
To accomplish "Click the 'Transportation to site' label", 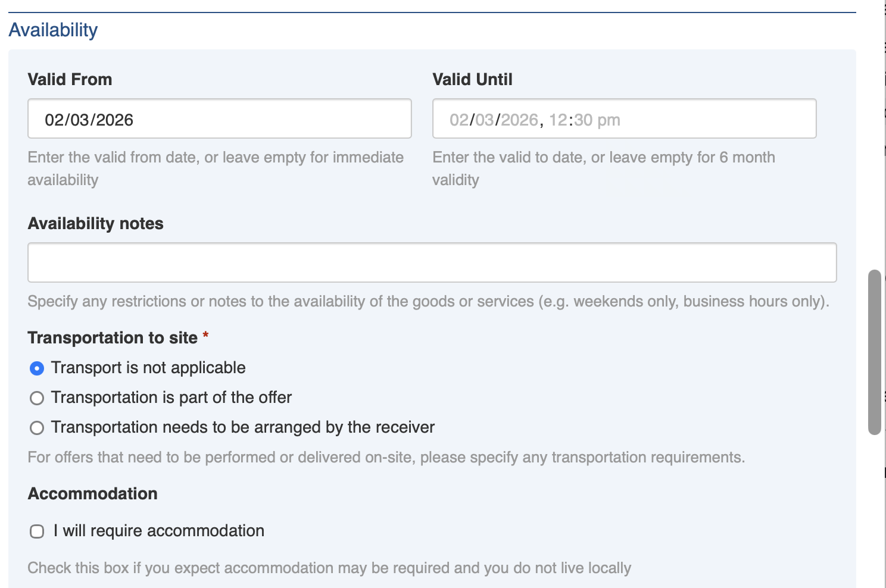I will coord(113,338).
